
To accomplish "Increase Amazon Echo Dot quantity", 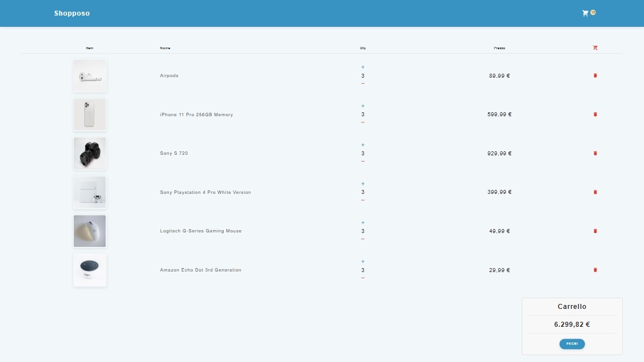I will 363,261.
